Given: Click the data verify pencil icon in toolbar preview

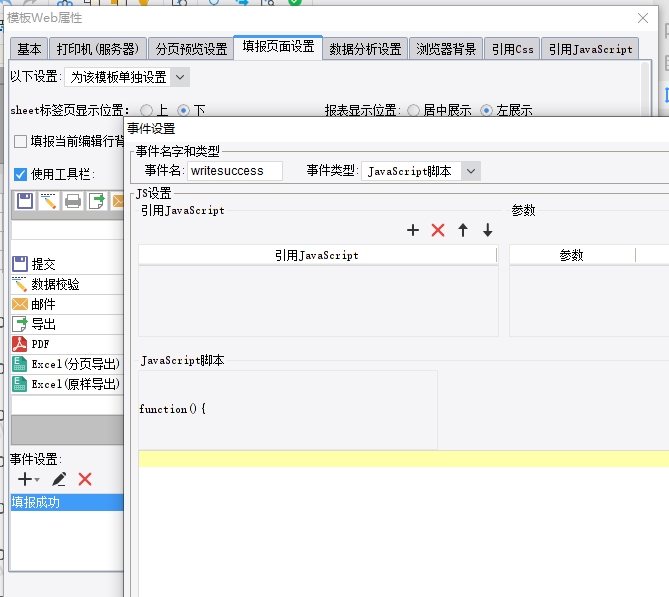Looking at the screenshot, I should tap(49, 201).
